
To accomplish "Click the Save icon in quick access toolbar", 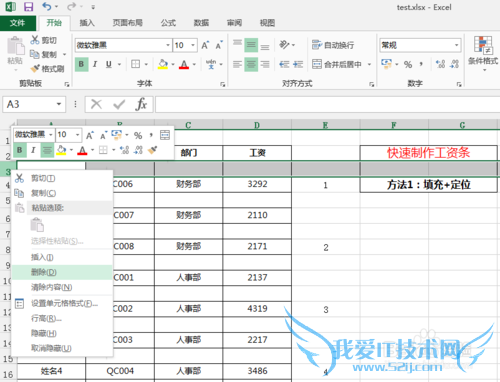I will pyautogui.click(x=28, y=7).
